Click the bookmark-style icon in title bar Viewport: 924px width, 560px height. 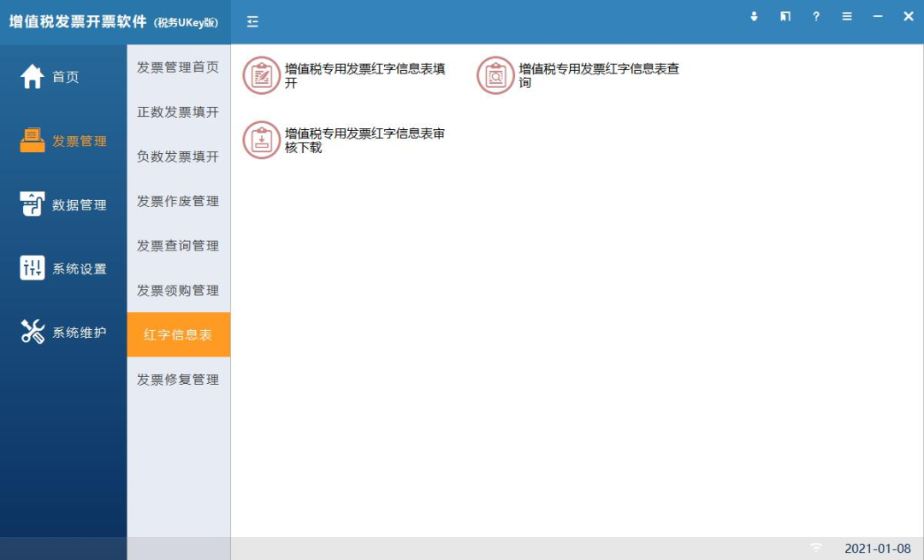tap(785, 16)
